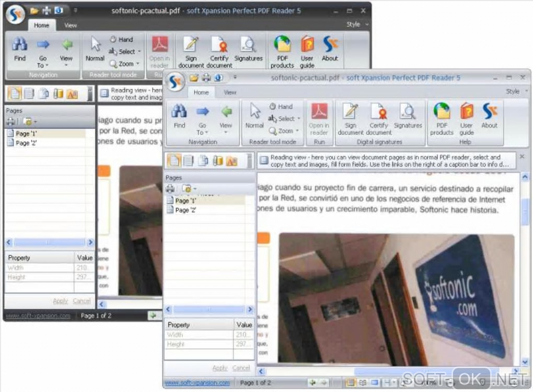
Task: Open Signatures in the front window ribbon
Action: pyautogui.click(x=408, y=117)
